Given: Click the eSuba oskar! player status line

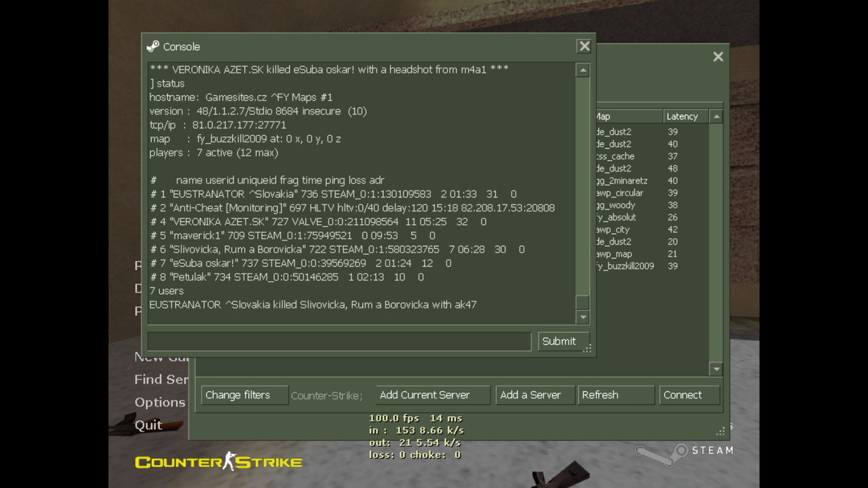Looking at the screenshot, I should [300, 263].
